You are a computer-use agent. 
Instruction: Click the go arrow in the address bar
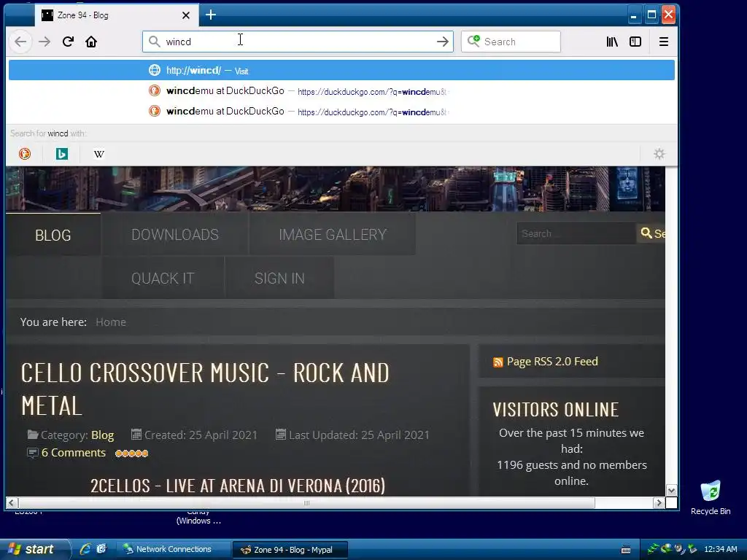coord(443,42)
